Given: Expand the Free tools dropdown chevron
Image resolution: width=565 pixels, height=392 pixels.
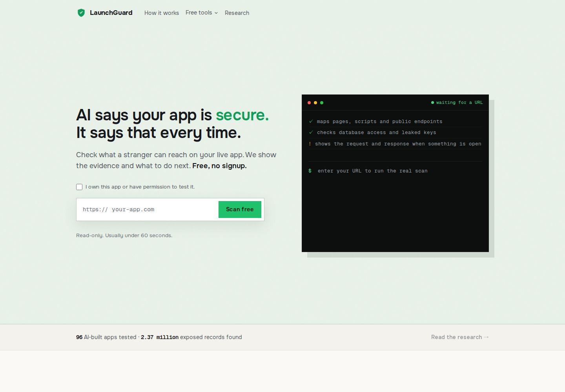Looking at the screenshot, I should [x=216, y=13].
